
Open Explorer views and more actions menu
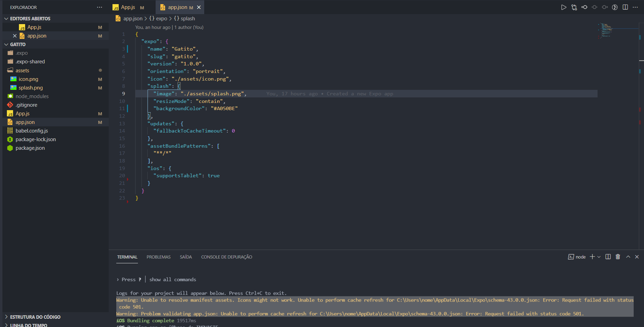tap(99, 7)
